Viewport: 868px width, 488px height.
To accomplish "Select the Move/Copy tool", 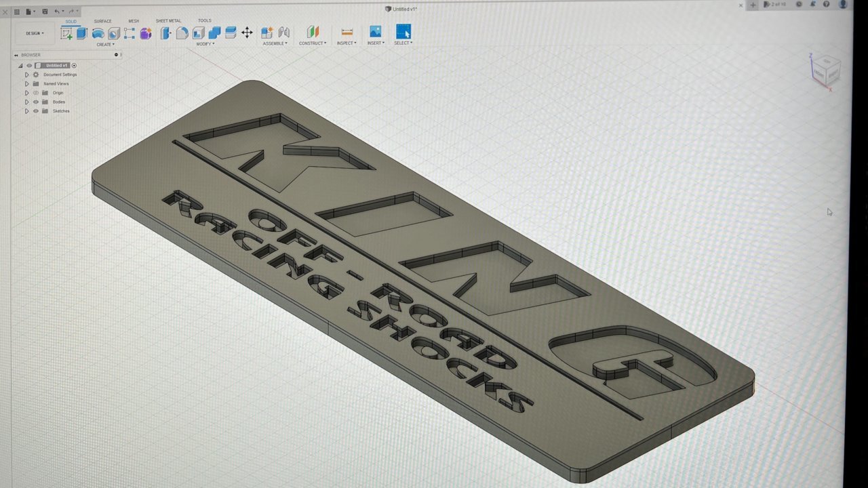I will (247, 33).
